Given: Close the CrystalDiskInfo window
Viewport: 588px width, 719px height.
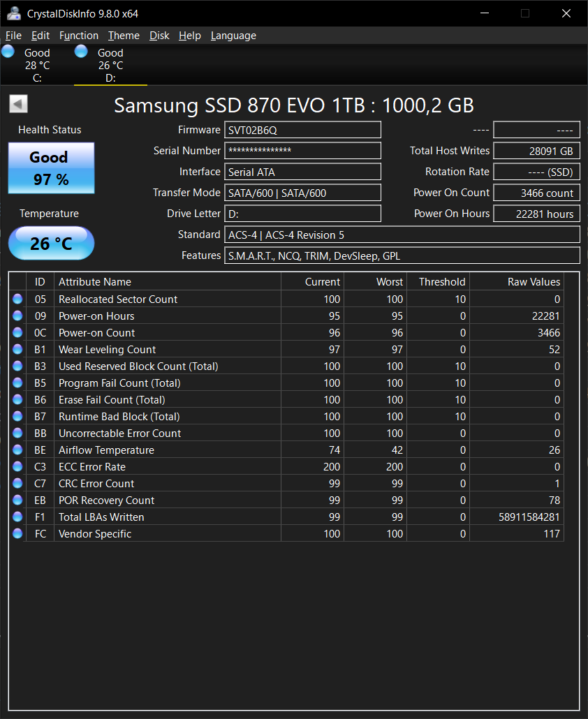Looking at the screenshot, I should click(x=566, y=13).
